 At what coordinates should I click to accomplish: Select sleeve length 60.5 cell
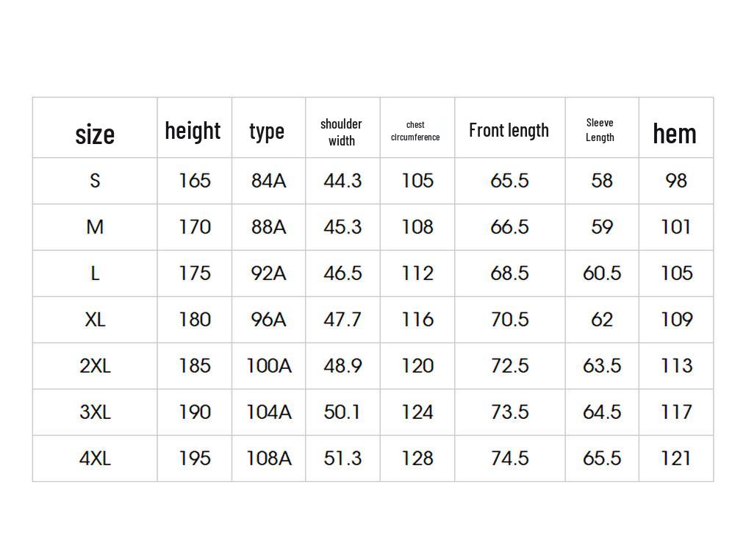tap(601, 273)
